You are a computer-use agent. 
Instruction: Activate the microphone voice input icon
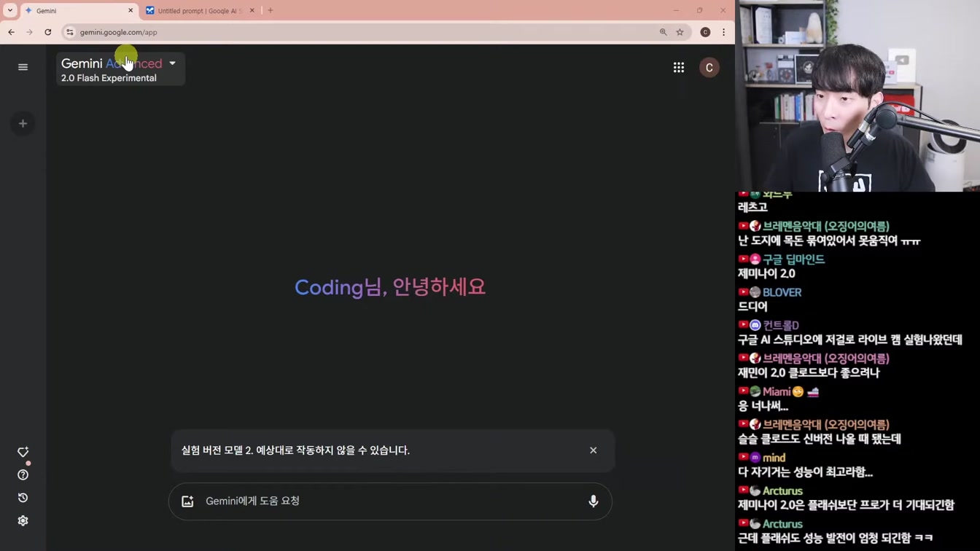pos(593,501)
